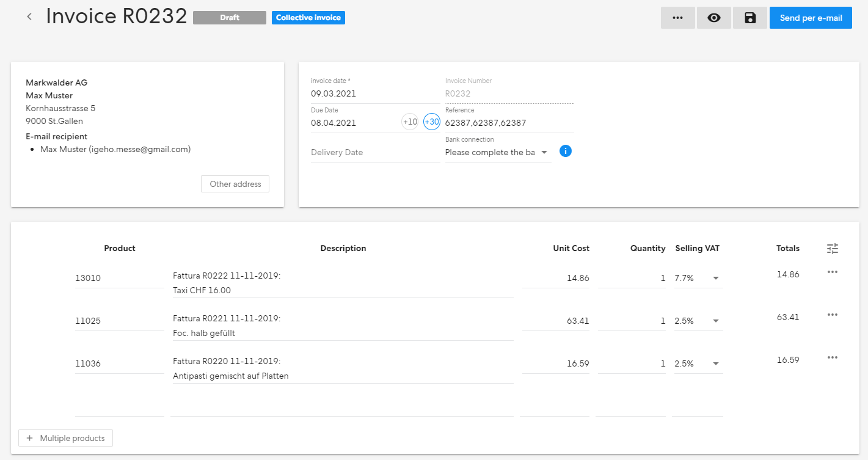
Task: Click the Due Date field 08.04.2021
Action: (354, 123)
